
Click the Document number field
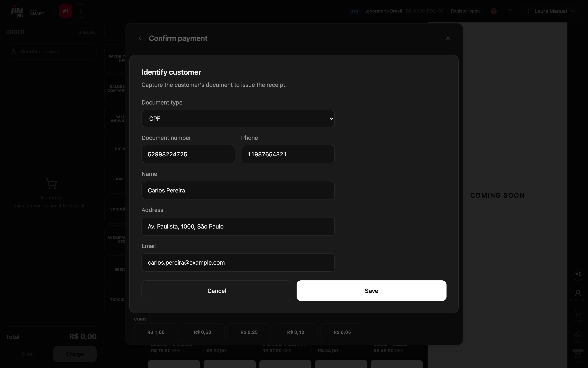[188, 154]
